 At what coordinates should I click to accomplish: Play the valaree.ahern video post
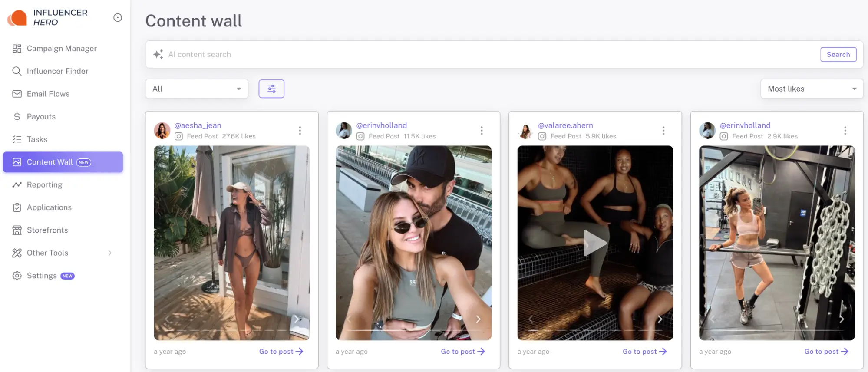pyautogui.click(x=595, y=243)
